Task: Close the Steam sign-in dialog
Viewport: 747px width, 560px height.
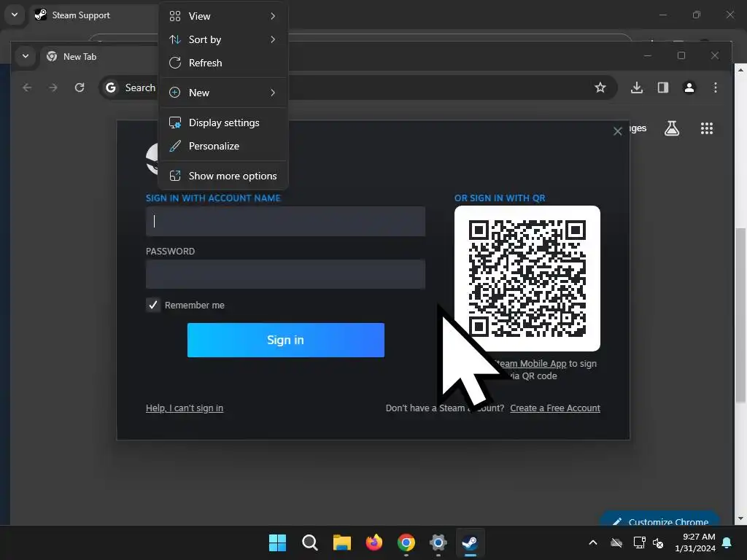Action: click(x=617, y=131)
